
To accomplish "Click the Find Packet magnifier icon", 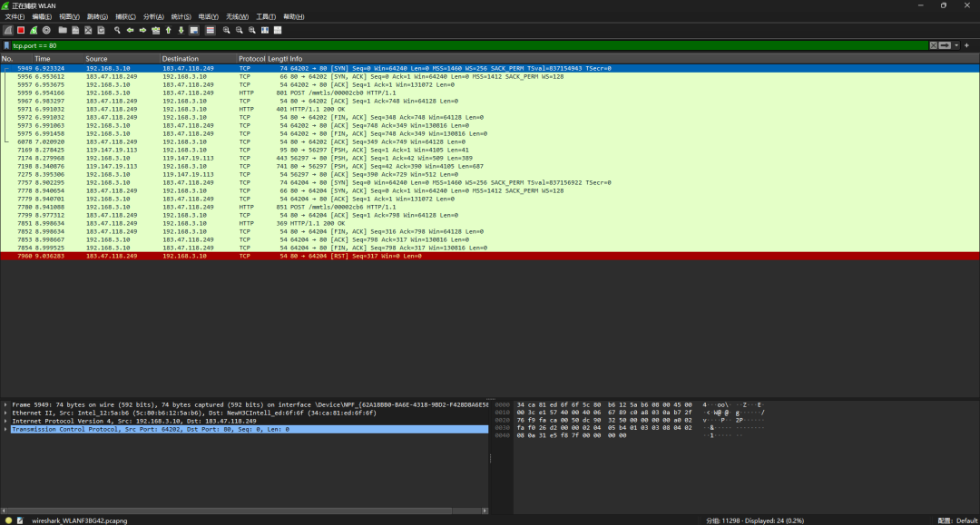I will click(117, 30).
